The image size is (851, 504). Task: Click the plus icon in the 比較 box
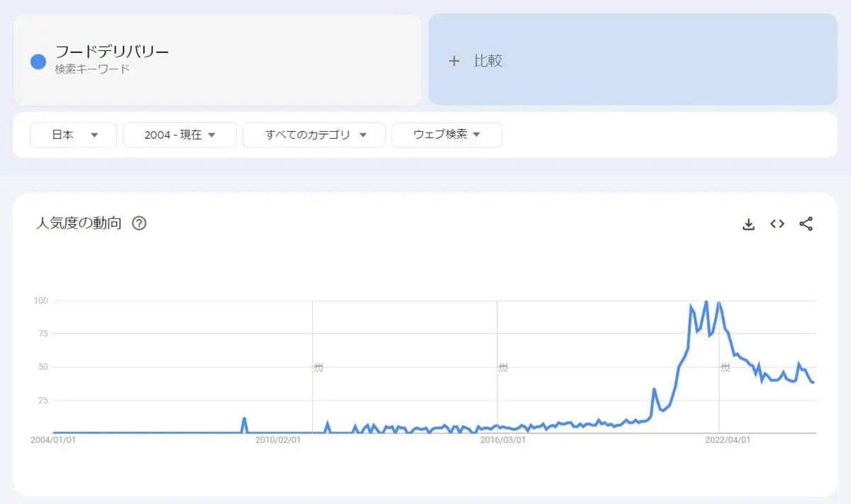point(455,61)
